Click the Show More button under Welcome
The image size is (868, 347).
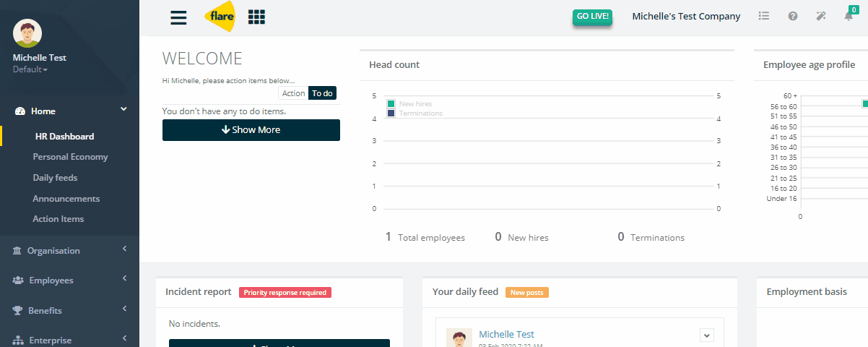pyautogui.click(x=251, y=130)
